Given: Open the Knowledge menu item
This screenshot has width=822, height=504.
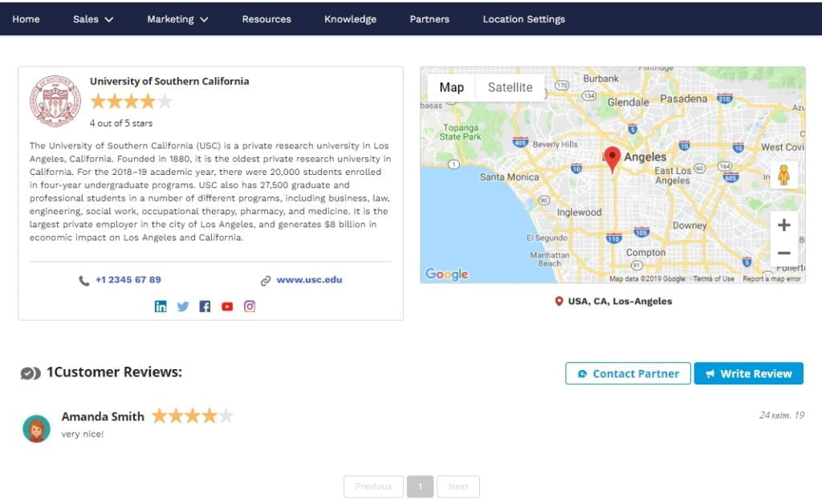Looking at the screenshot, I should point(350,19).
